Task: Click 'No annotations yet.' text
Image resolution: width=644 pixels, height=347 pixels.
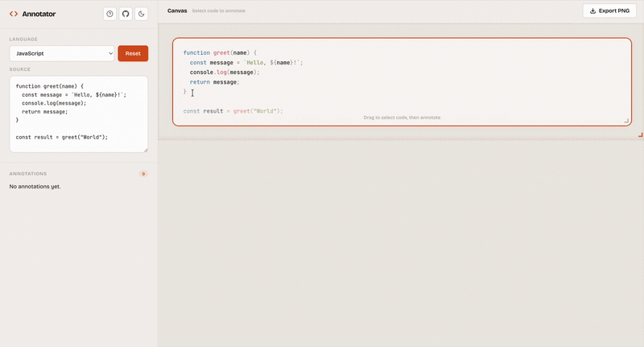Action: point(35,187)
